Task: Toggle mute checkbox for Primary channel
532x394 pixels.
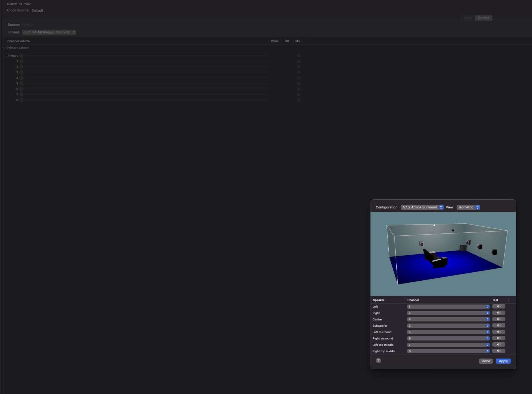Action: tap(299, 56)
